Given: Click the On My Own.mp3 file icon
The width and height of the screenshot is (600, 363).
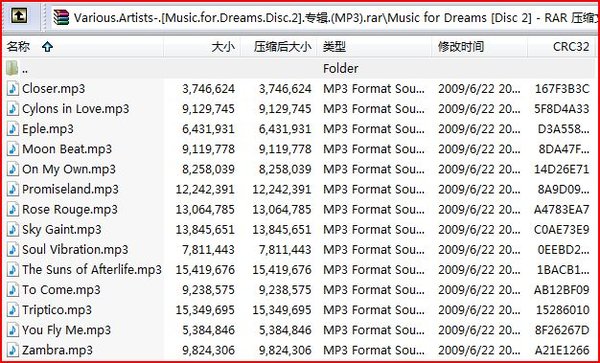Looking at the screenshot, I should pos(13,169).
